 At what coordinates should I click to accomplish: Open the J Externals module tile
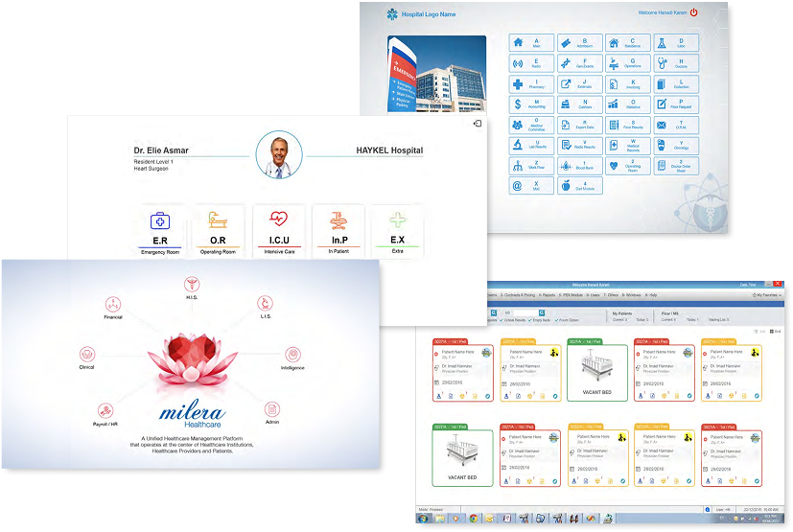579,84
